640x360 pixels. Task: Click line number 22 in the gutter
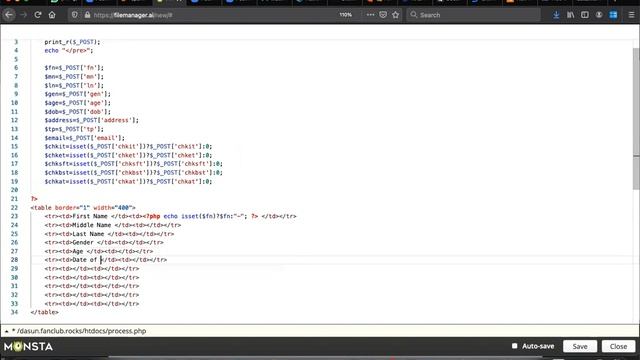tap(14, 207)
